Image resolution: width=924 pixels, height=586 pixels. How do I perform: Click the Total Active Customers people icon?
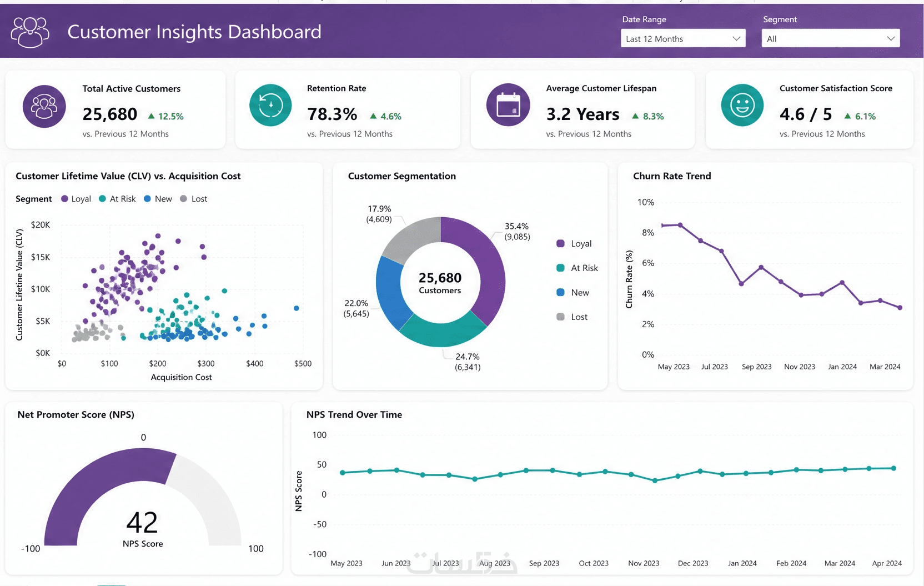coord(44,106)
